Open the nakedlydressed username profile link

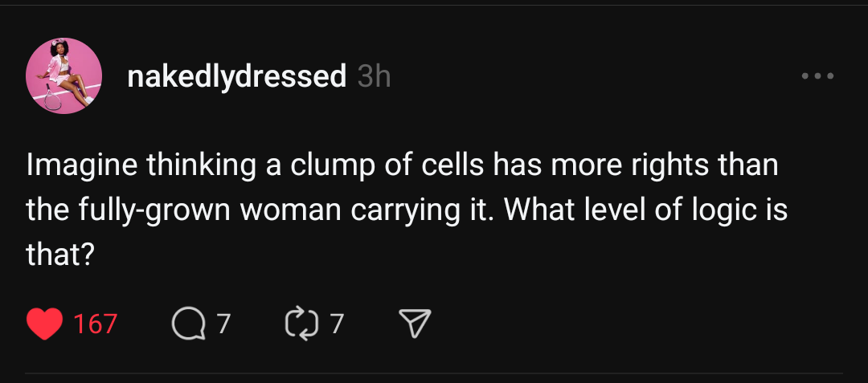coord(237,77)
